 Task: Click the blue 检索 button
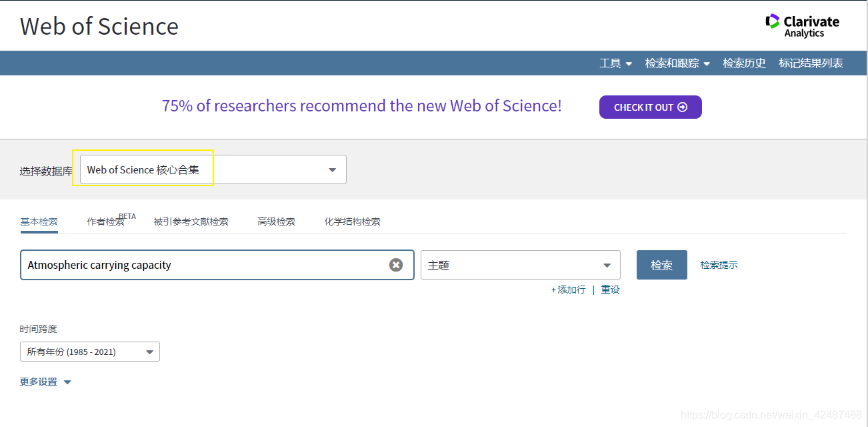point(661,264)
